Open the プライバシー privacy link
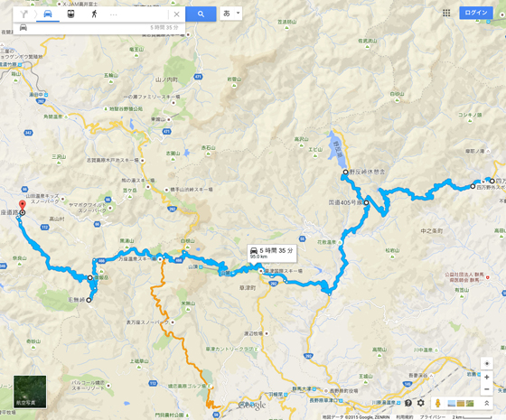This screenshot has height=420, width=506. 433,417
